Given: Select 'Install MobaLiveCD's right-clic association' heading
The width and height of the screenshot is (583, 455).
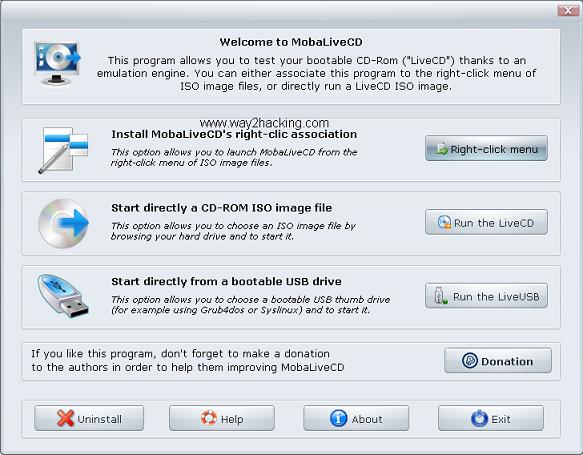Looking at the screenshot, I should point(234,134).
